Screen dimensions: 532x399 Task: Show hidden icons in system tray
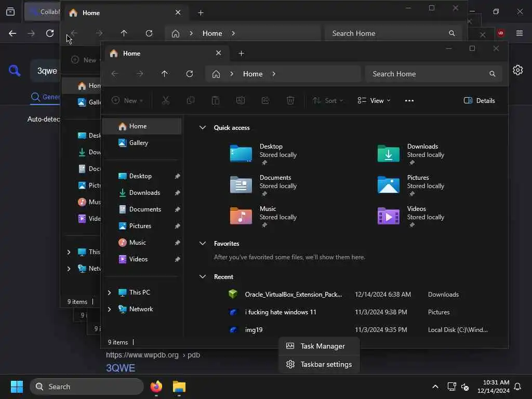click(x=435, y=387)
